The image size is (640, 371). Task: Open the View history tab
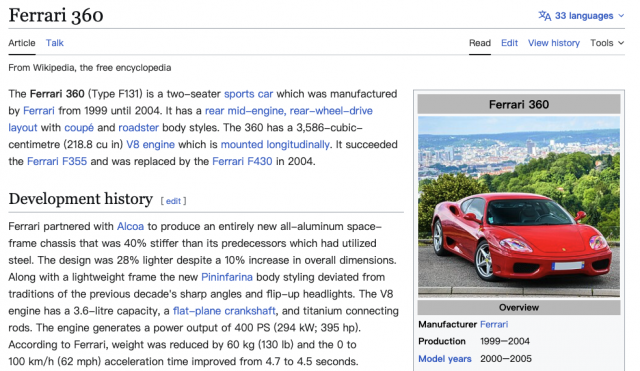tap(554, 43)
